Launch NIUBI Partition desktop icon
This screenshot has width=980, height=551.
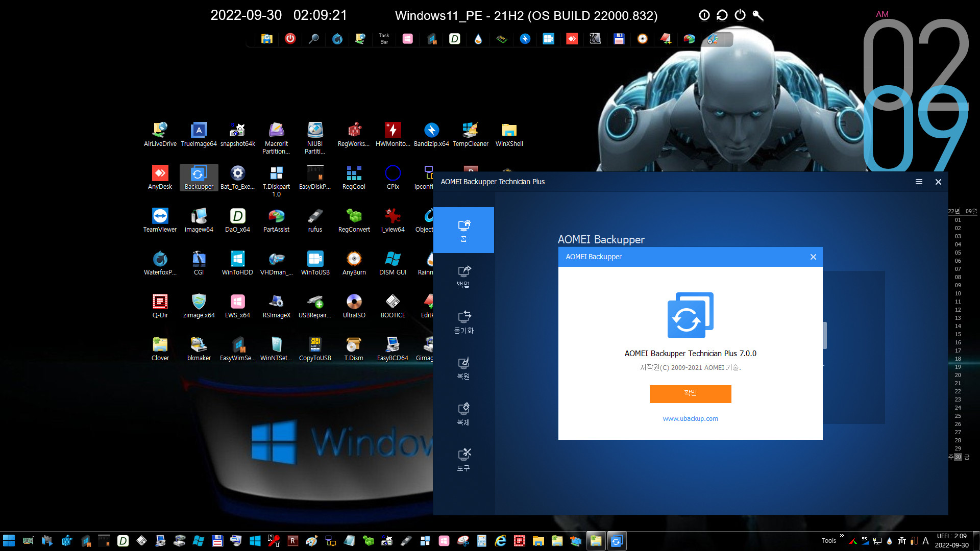(315, 138)
